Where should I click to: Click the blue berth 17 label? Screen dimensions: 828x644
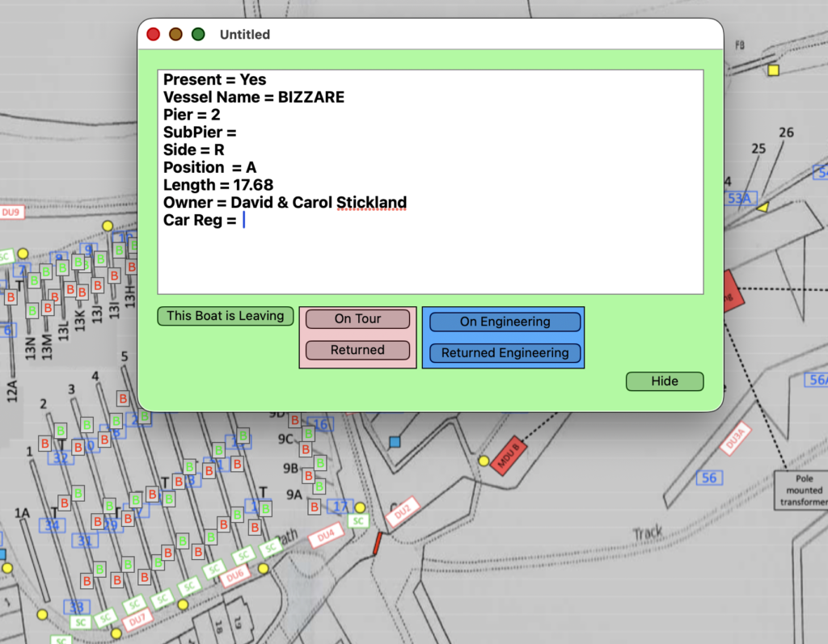coord(341,507)
